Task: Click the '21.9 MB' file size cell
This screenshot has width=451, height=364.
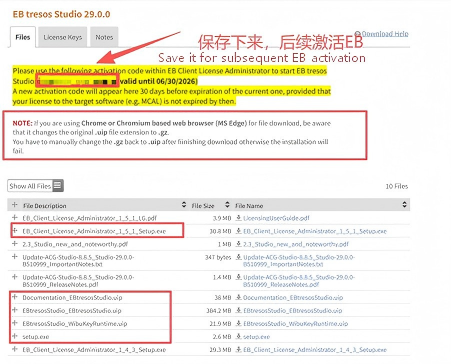Action: pyautogui.click(x=220, y=323)
